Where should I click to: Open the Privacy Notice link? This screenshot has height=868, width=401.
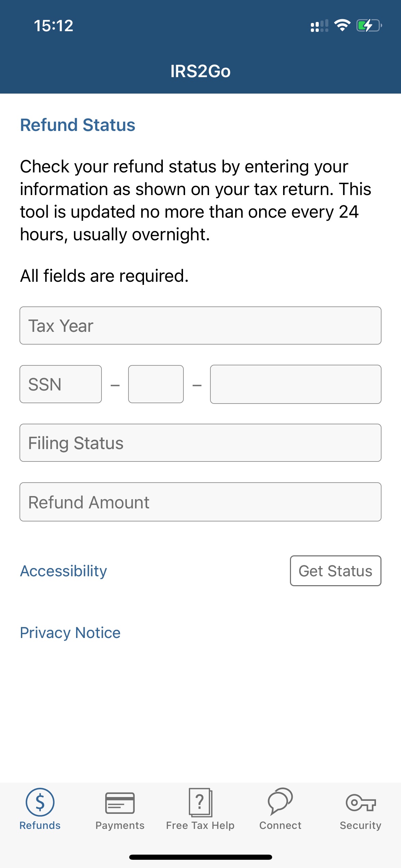(70, 633)
